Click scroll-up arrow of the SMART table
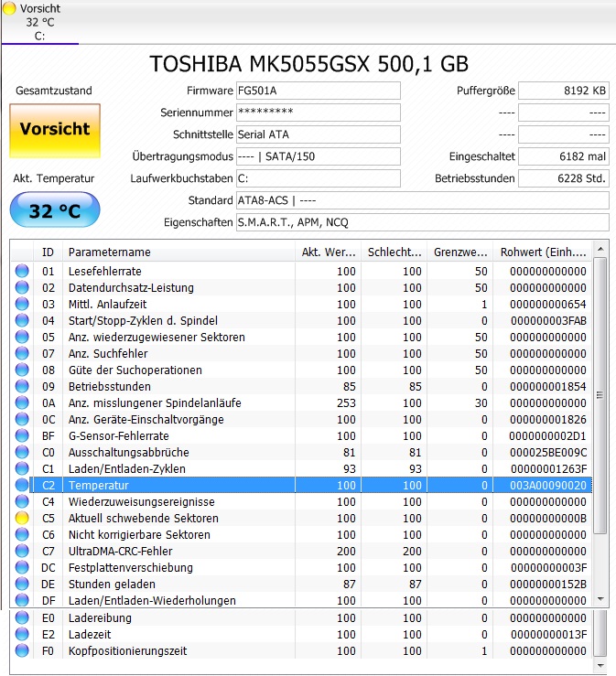Viewport: 616px width, 676px height. pos(600,249)
